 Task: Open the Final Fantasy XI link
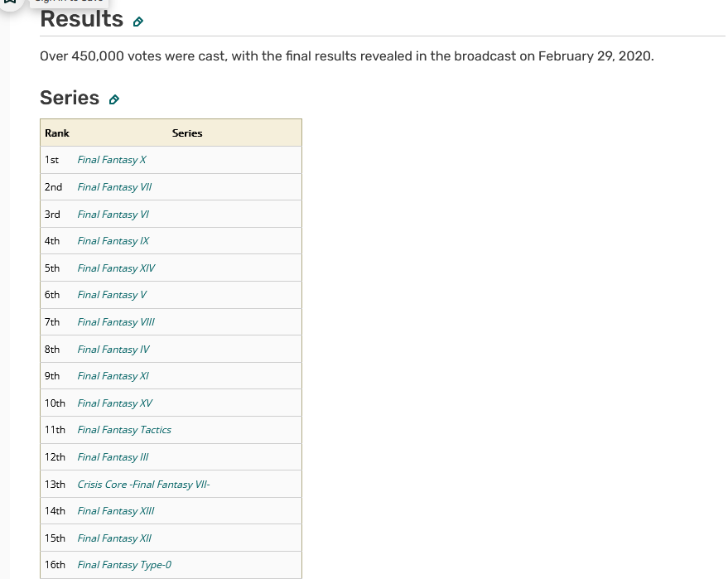(113, 376)
